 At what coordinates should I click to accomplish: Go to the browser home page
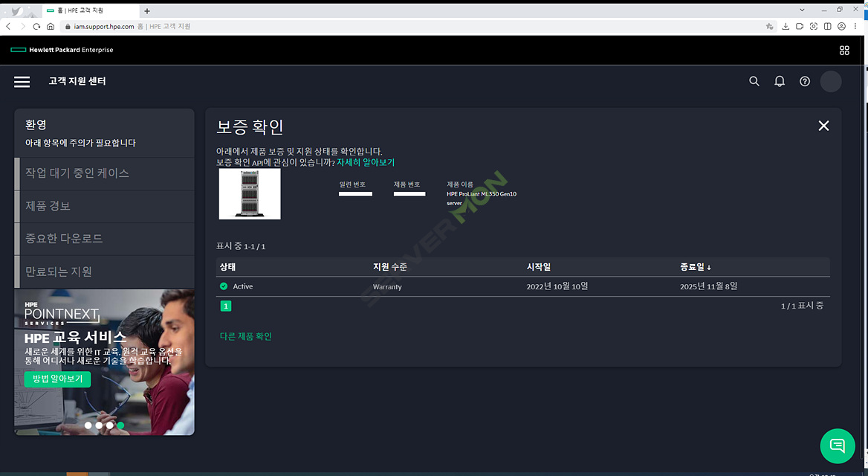51,26
